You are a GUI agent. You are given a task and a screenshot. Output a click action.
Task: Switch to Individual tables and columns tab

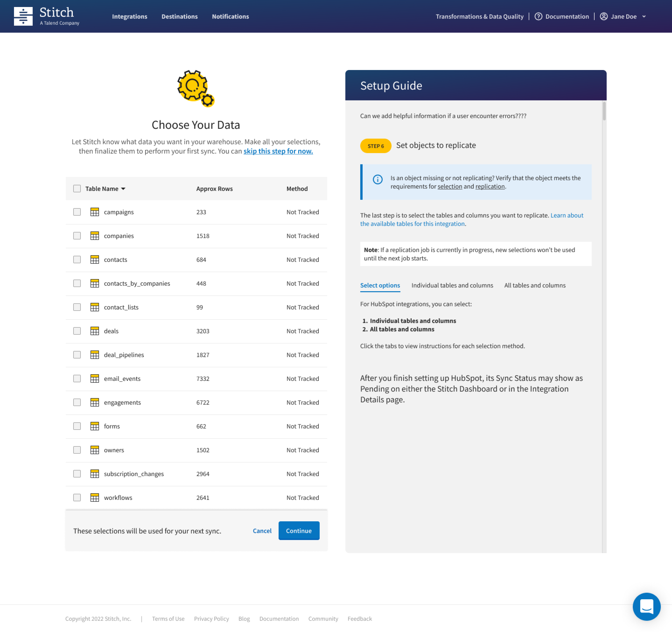[x=452, y=285]
